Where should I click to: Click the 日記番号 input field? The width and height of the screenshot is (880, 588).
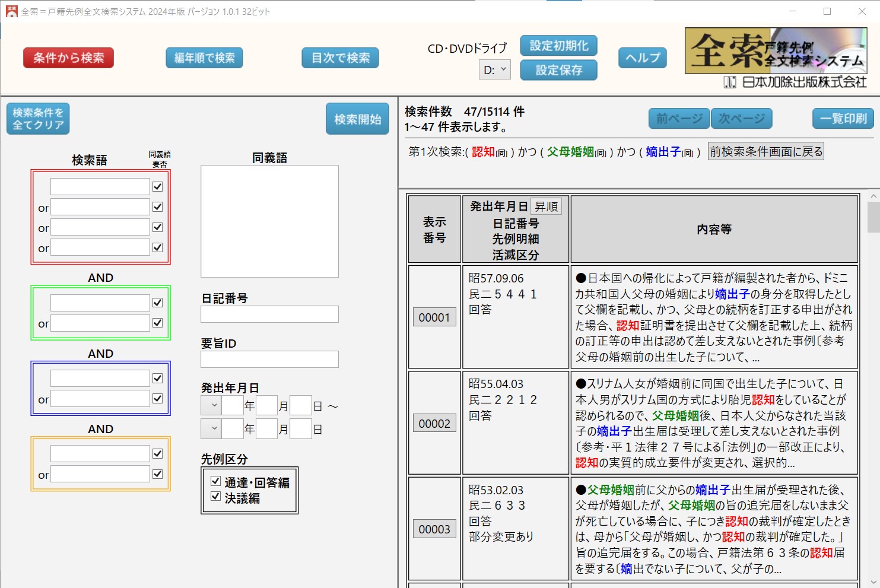tap(269, 314)
